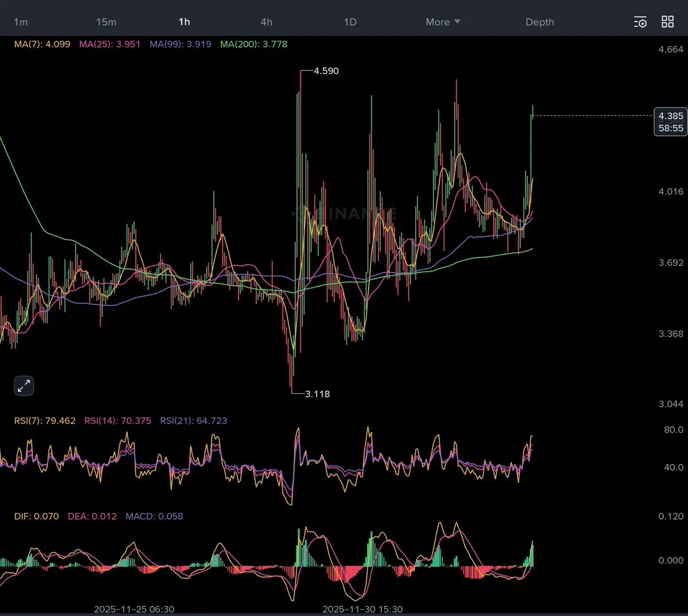
Task: Open the chart indicator settings icon
Action: [640, 22]
